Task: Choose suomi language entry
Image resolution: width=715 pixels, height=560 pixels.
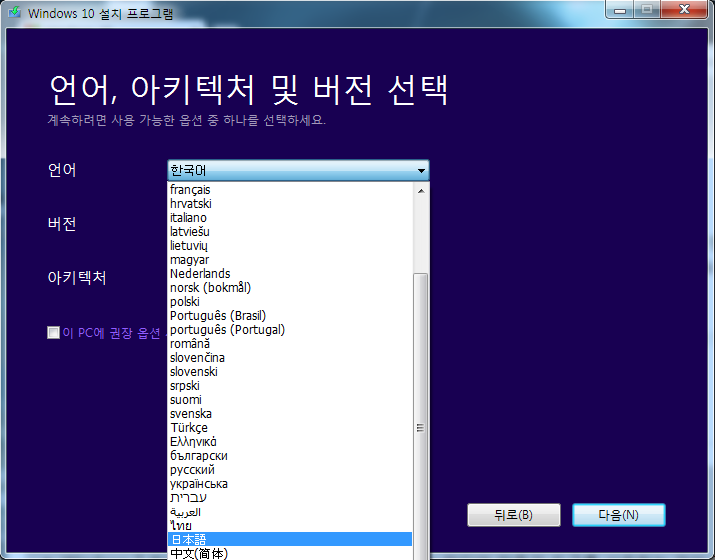Action: [290, 399]
